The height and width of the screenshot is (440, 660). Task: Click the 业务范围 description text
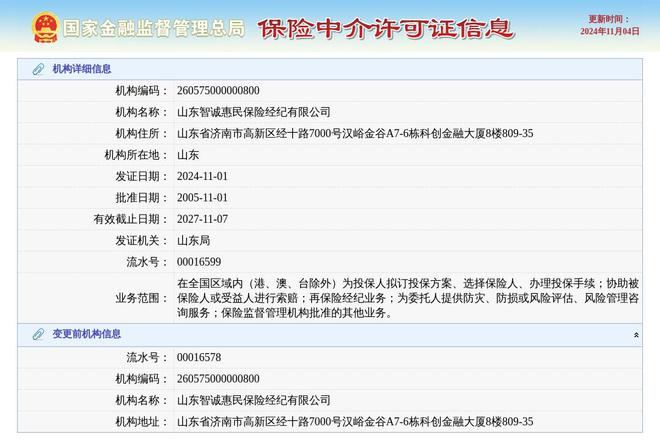pyautogui.click(x=408, y=298)
